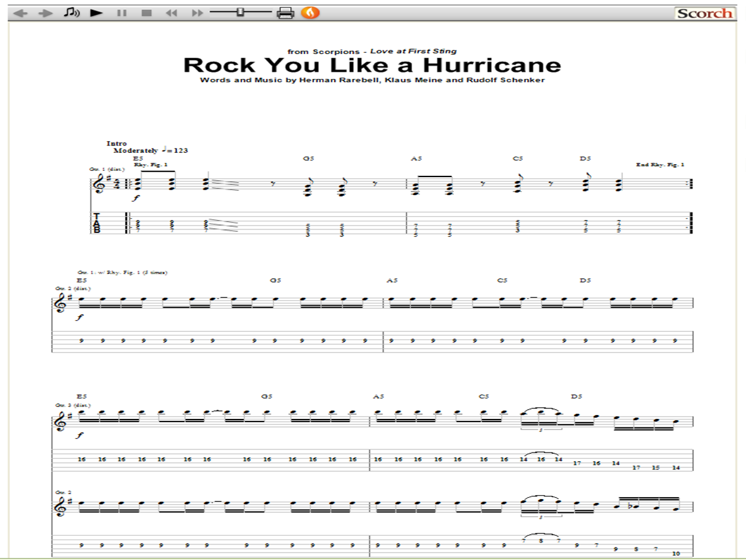746x560 pixels.
Task: Click the back arrow in the toolbar
Action: pos(21,12)
